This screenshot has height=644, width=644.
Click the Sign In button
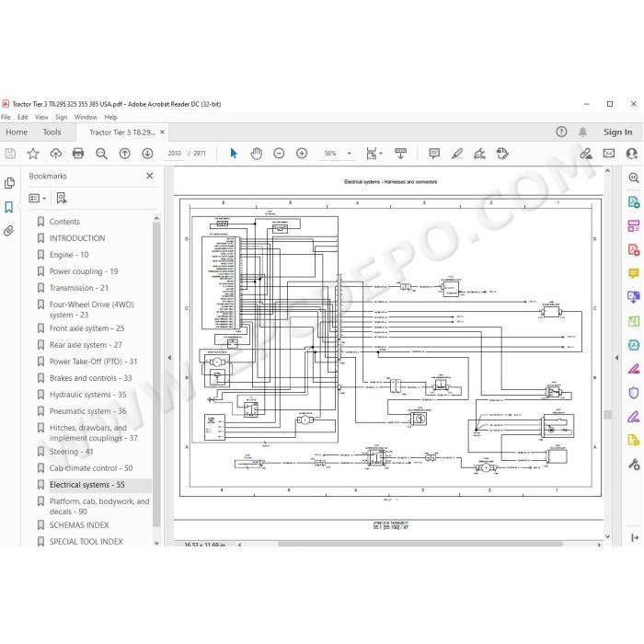point(617,132)
